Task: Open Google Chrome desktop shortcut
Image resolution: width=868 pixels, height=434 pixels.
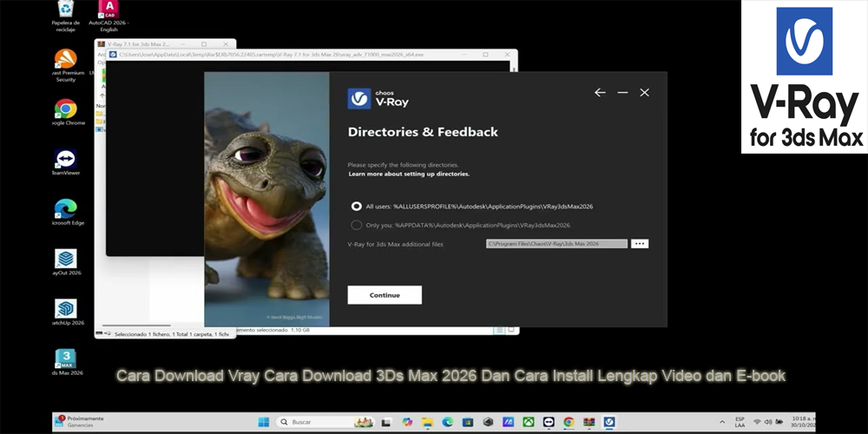Action: (x=66, y=112)
